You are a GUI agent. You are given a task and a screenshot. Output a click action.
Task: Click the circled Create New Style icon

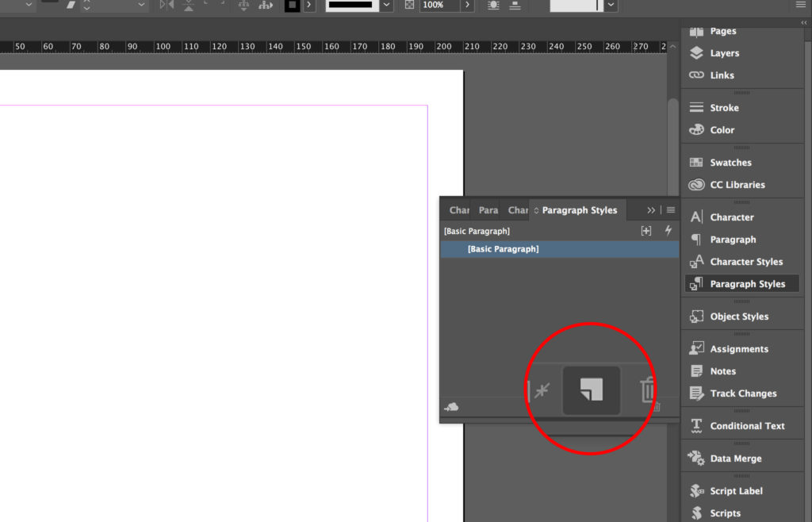pos(590,390)
